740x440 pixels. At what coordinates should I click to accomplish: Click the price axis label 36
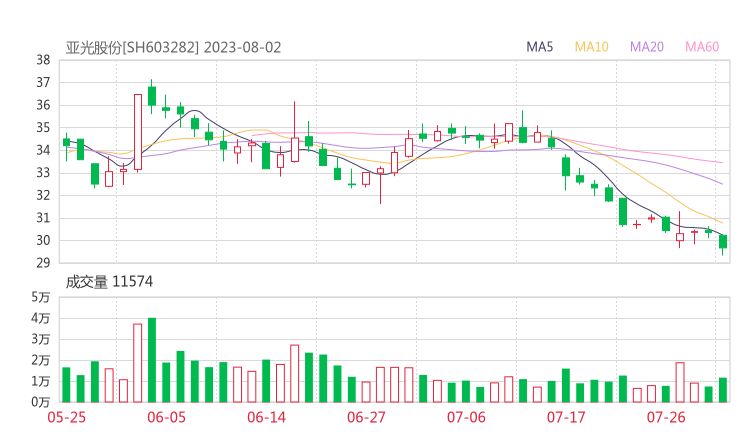click(43, 105)
